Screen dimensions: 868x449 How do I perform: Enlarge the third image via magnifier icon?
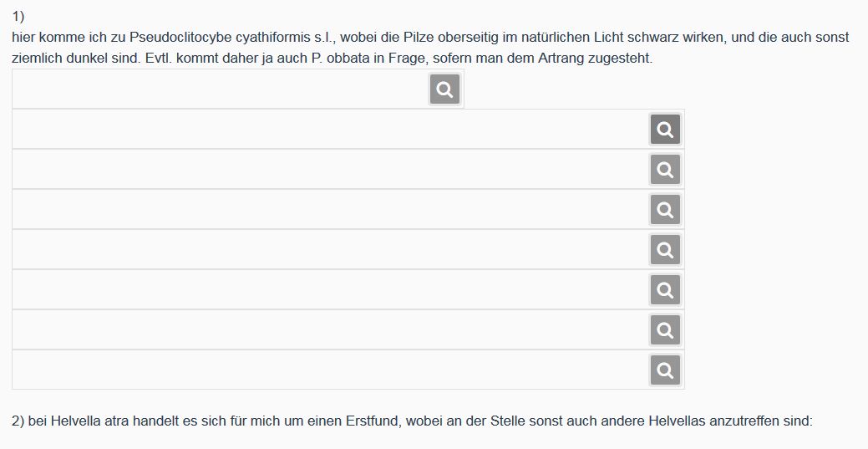point(665,170)
